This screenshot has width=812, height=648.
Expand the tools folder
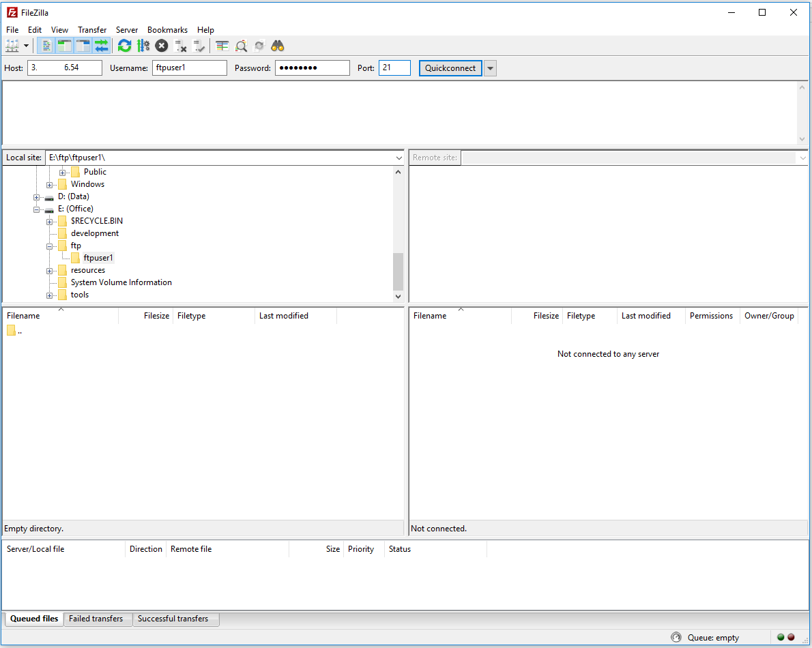(49, 295)
